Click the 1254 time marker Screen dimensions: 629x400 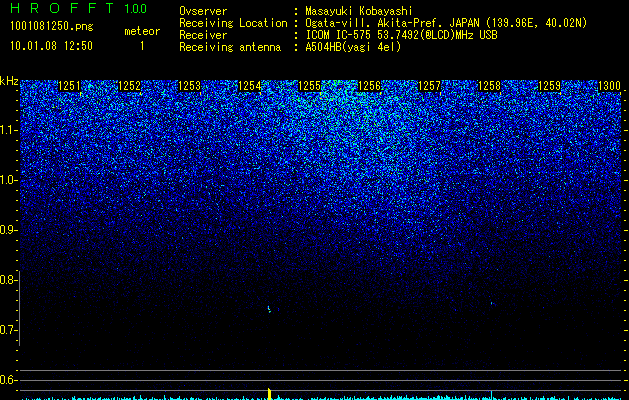249,86
